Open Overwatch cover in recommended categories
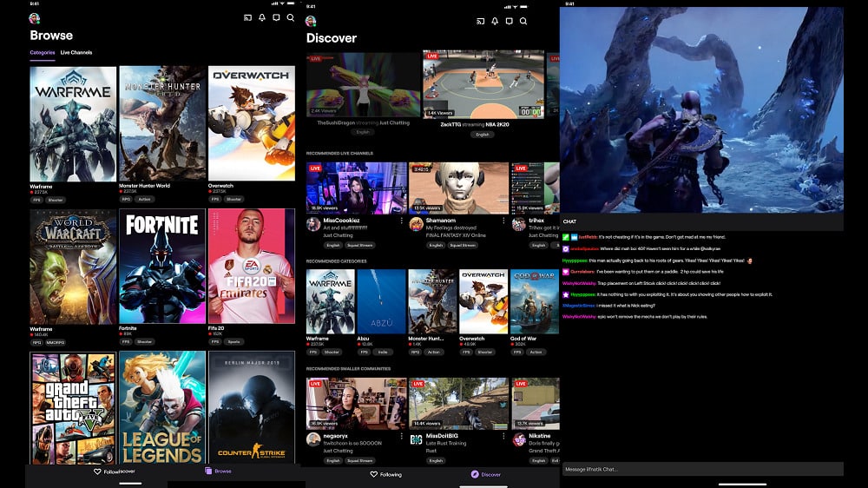 [x=483, y=301]
